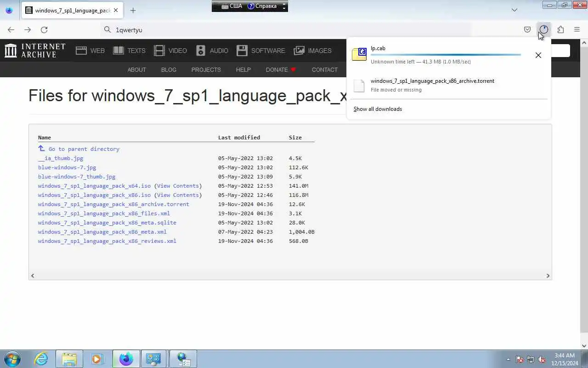Open the PROJECTS link
Screen dimensions: 588x368
pos(206,70)
